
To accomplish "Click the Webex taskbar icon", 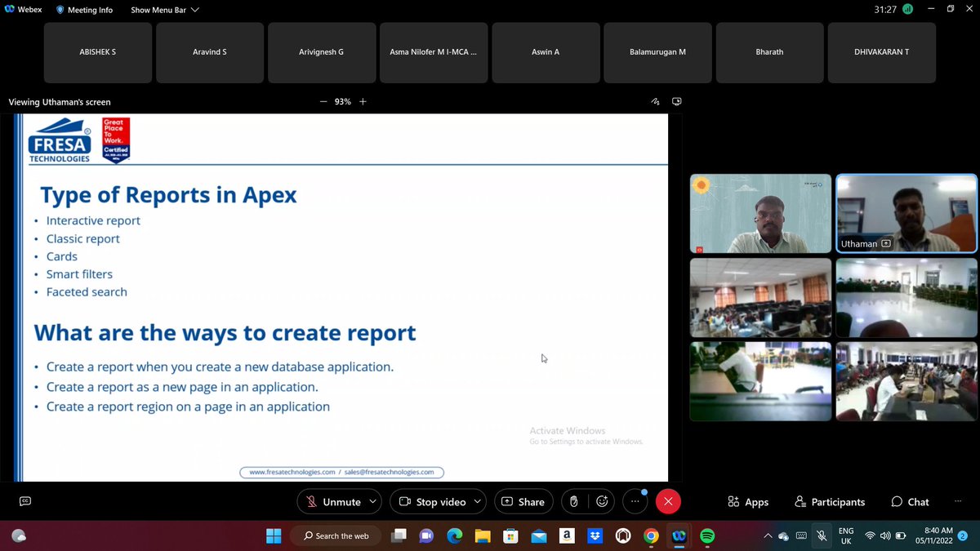I will point(679,535).
